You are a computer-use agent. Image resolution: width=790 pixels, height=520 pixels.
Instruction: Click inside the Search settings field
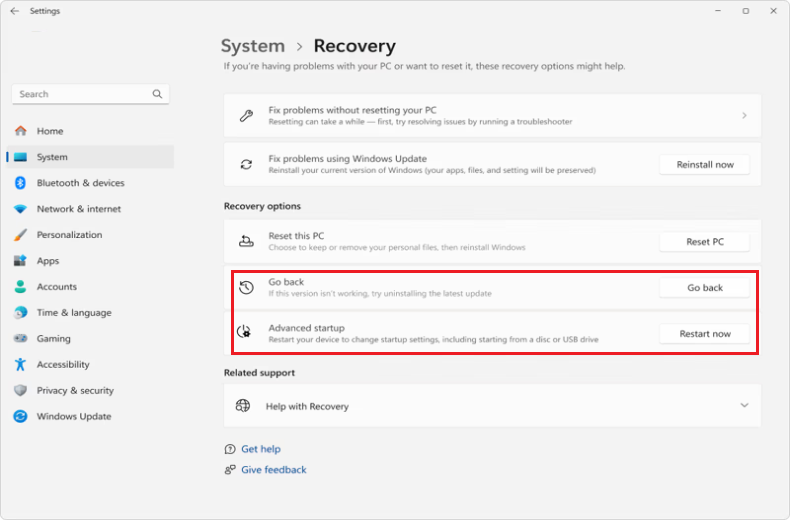(x=91, y=94)
